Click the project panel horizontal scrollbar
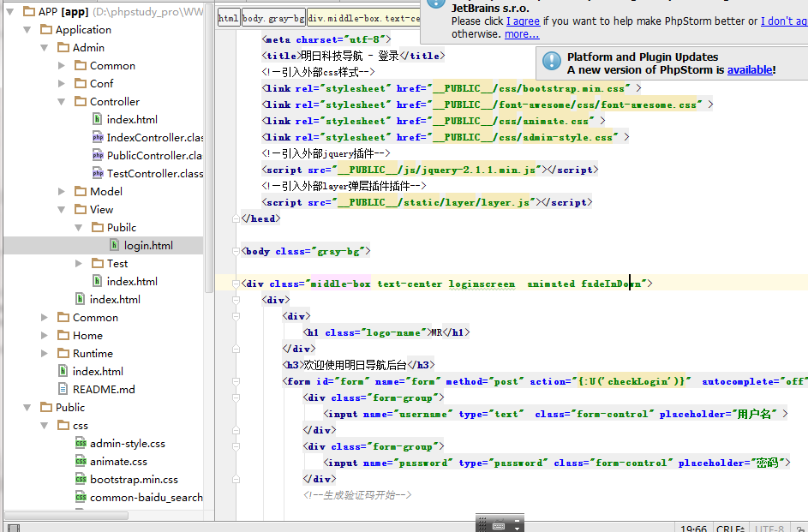This screenshot has width=808, height=532. point(67,516)
